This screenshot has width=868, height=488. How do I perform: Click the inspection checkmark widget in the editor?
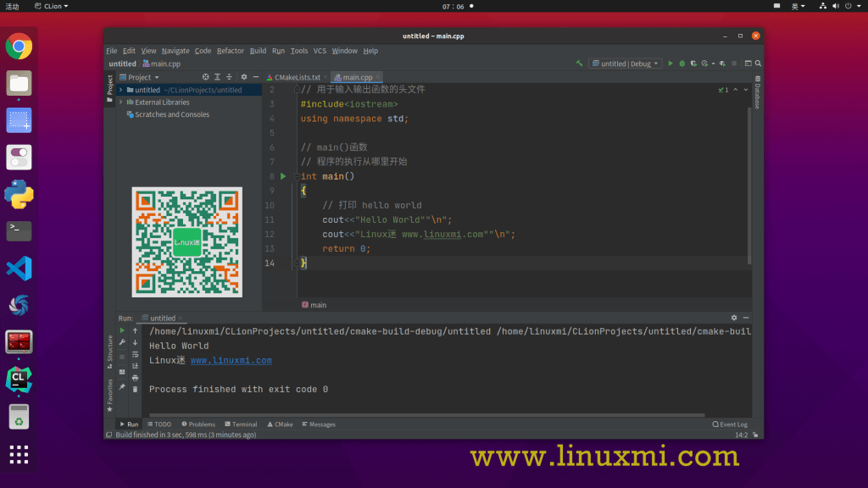[x=723, y=90]
